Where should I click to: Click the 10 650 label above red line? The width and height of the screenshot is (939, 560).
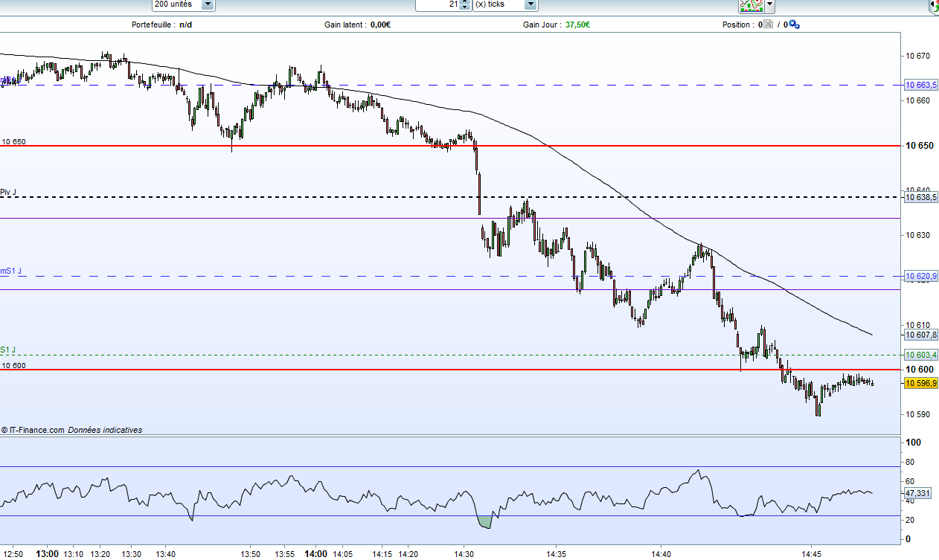[13, 141]
